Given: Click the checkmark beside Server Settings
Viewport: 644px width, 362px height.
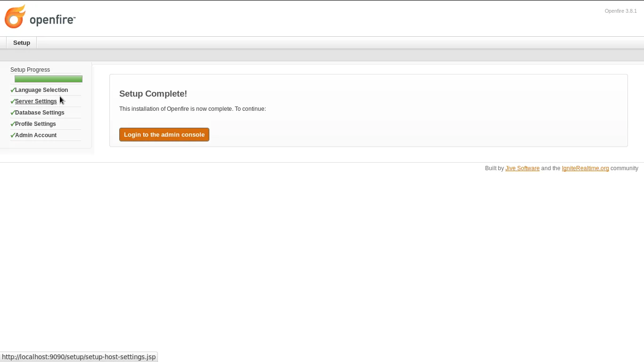Looking at the screenshot, I should tap(13, 101).
